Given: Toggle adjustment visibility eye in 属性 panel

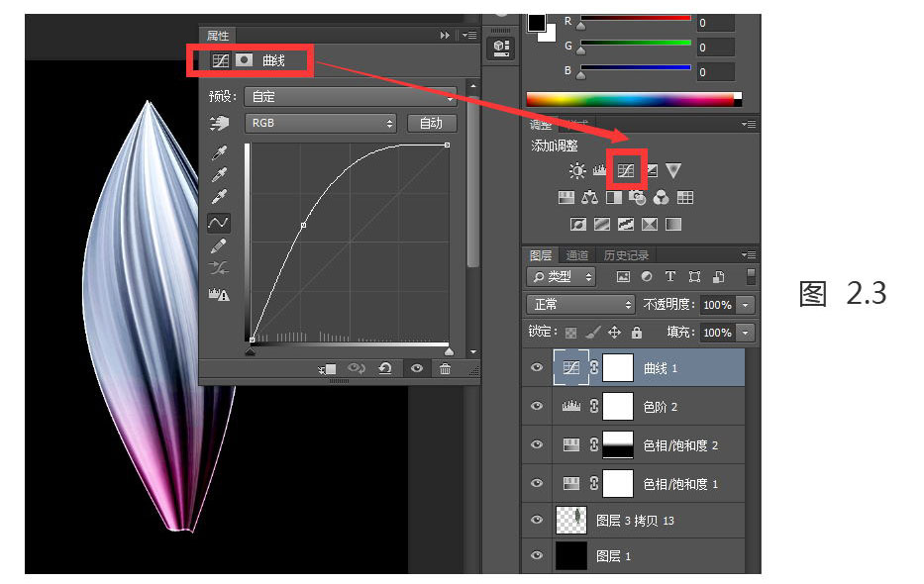Looking at the screenshot, I should [x=417, y=368].
